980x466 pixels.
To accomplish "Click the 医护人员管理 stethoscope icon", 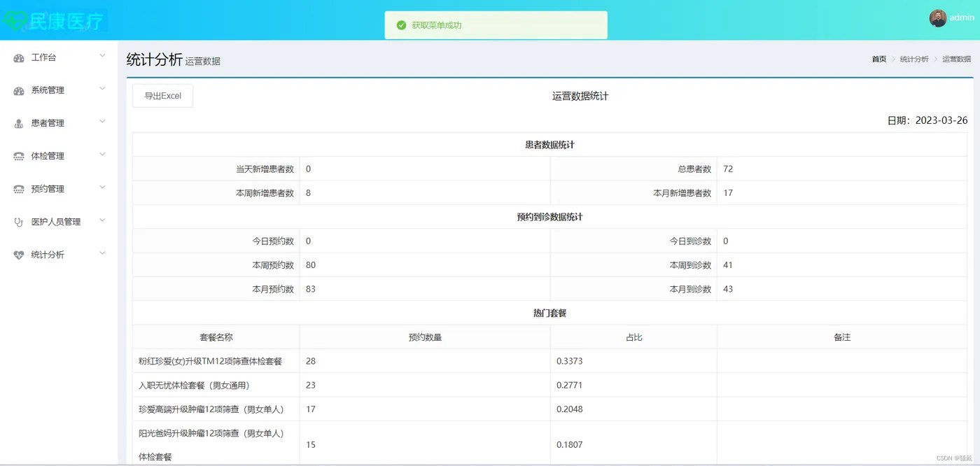I will click(x=19, y=223).
